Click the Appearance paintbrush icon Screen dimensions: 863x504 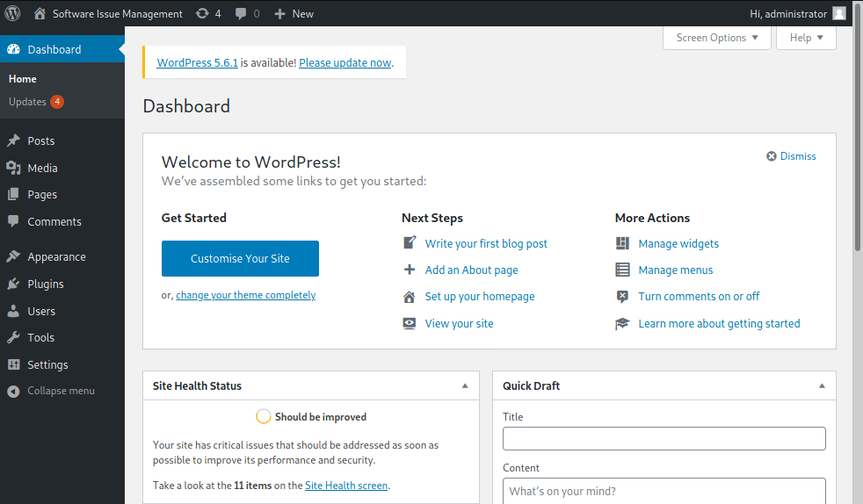[x=13, y=256]
